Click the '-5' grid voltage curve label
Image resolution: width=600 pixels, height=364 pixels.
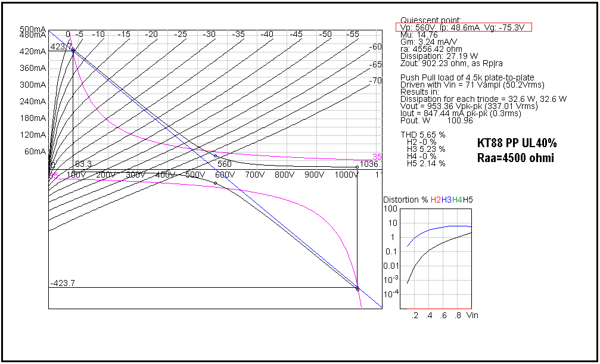(x=79, y=35)
